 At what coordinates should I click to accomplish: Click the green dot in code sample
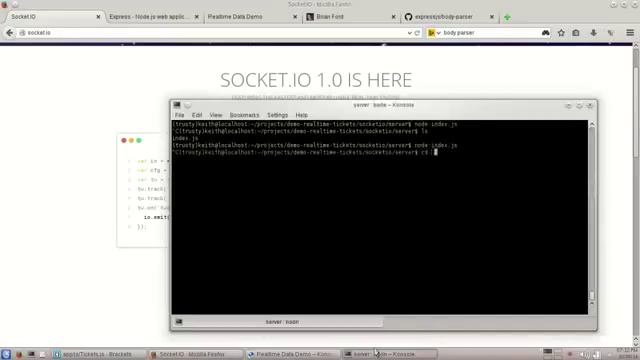pos(139,140)
